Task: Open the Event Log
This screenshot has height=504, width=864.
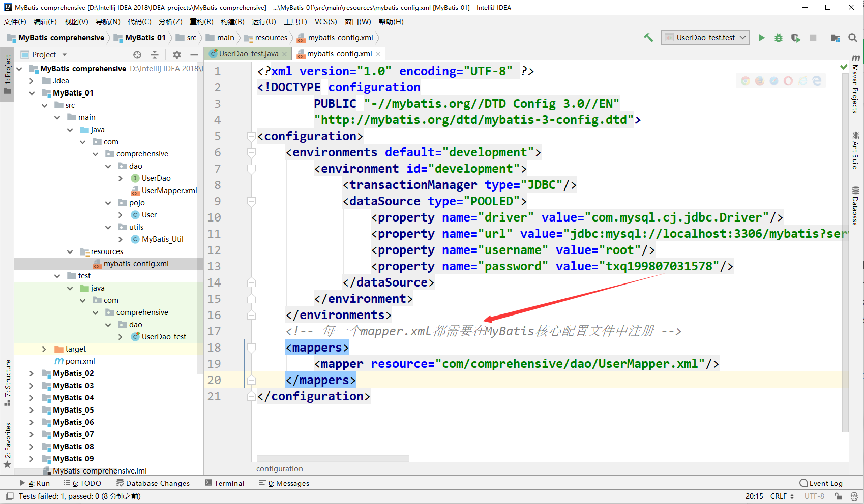Action: pyautogui.click(x=821, y=483)
